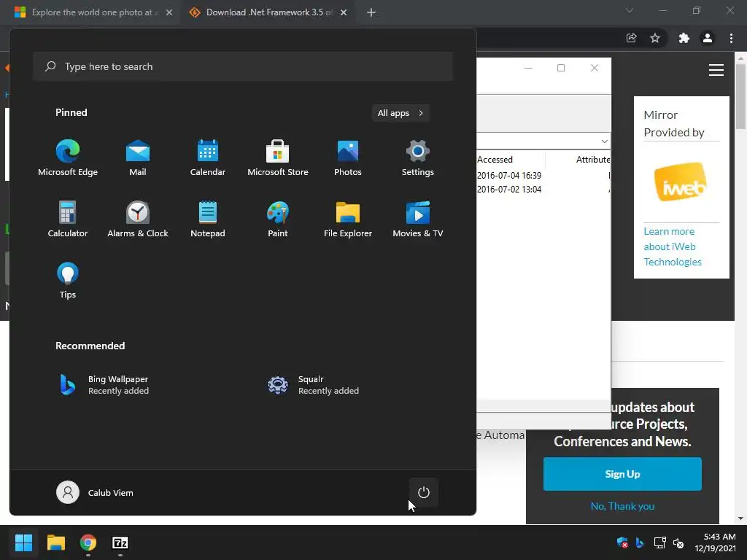Open Bing tray icon

click(640, 542)
